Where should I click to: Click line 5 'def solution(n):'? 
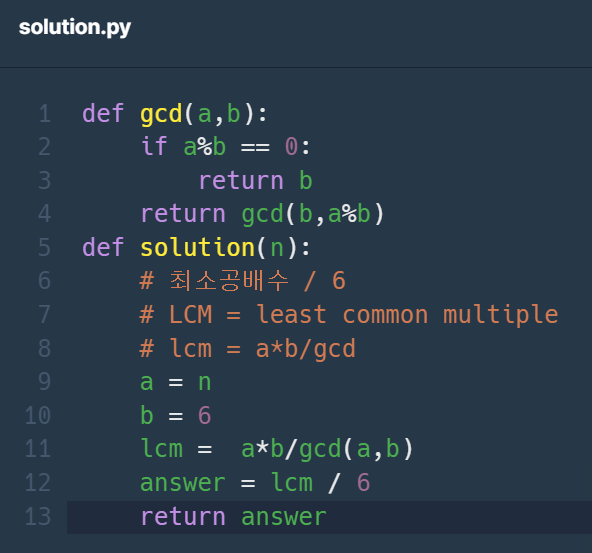point(196,248)
